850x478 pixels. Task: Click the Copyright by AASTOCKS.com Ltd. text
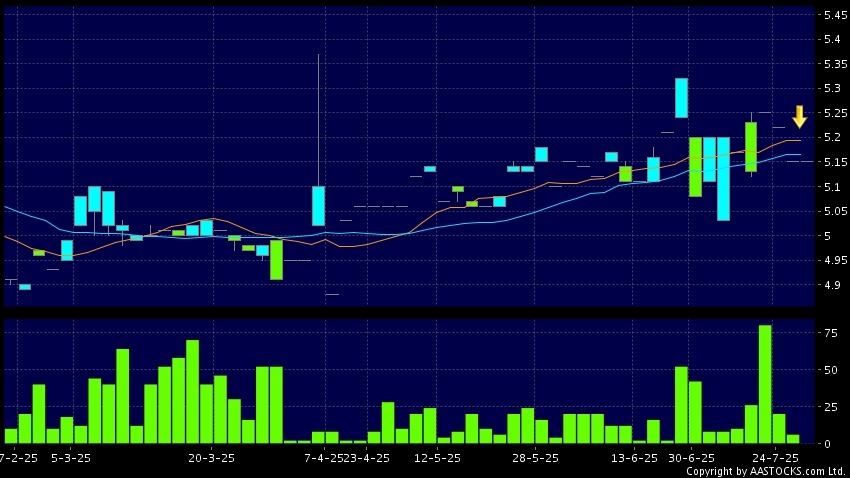tap(765, 471)
